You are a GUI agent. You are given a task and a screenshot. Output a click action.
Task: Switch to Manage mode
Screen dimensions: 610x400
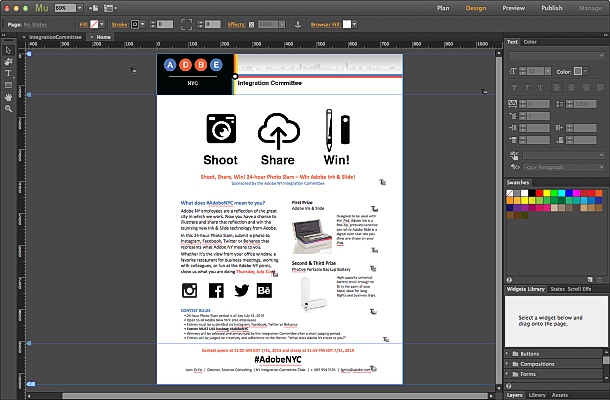pyautogui.click(x=590, y=8)
